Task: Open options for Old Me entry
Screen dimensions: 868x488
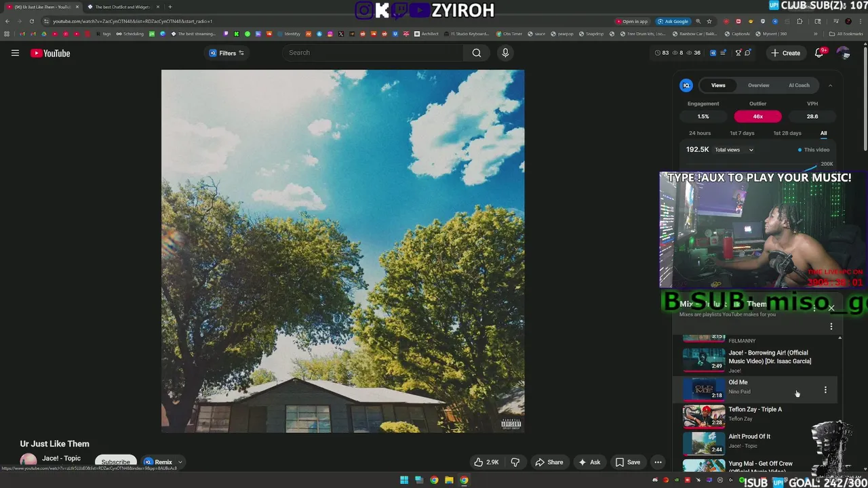Action: tap(825, 390)
